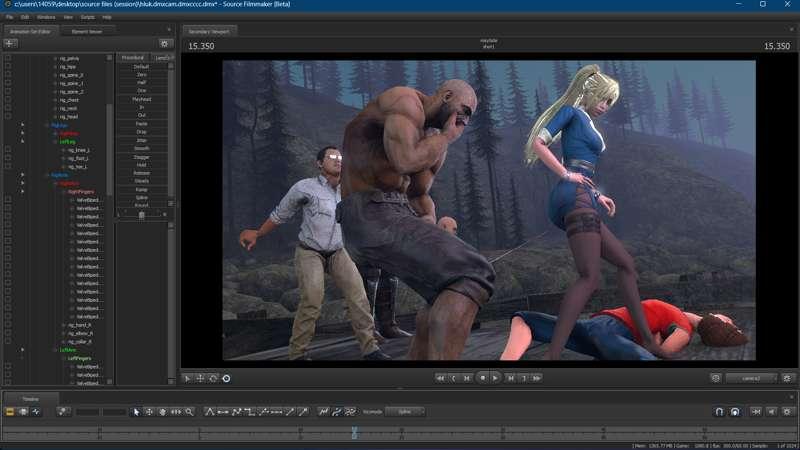Click the rightmost curve icon before Keymode
Image resolution: width=800 pixels, height=450 pixels.
coord(351,411)
